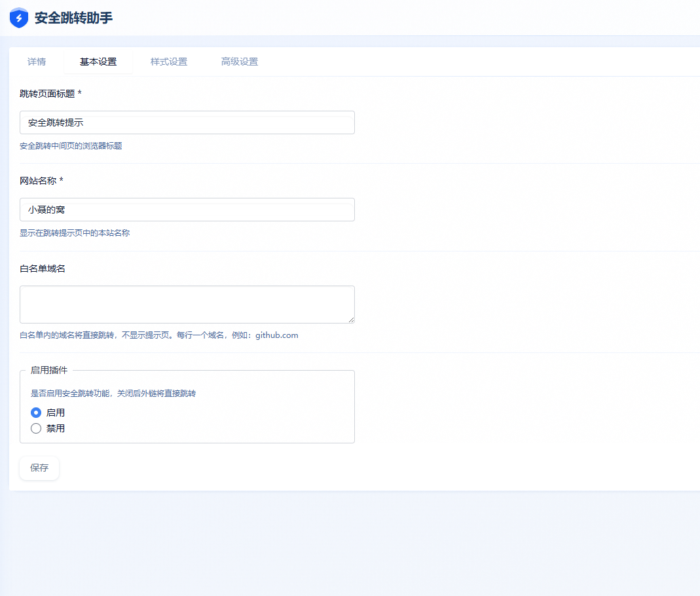
Task: Toggle the enabled option under 启用插件
Action: pyautogui.click(x=36, y=413)
